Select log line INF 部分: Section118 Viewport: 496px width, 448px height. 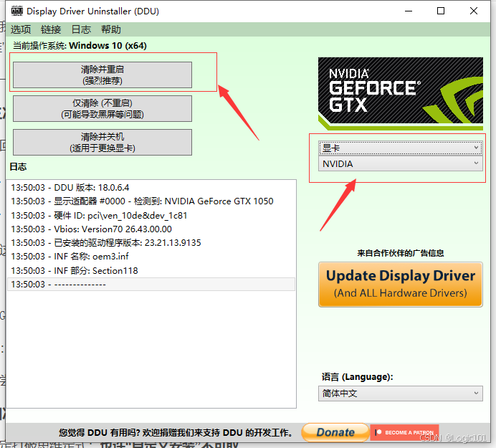click(x=151, y=270)
